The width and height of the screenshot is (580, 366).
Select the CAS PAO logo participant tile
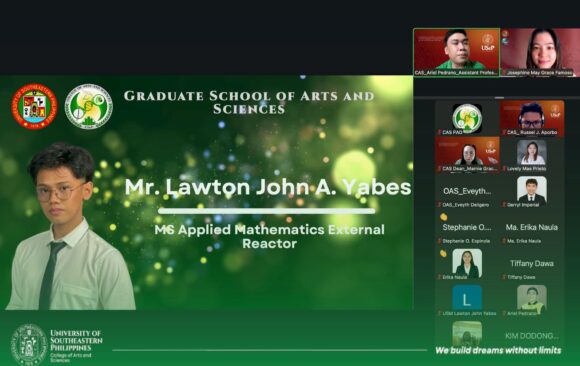pyautogui.click(x=467, y=118)
